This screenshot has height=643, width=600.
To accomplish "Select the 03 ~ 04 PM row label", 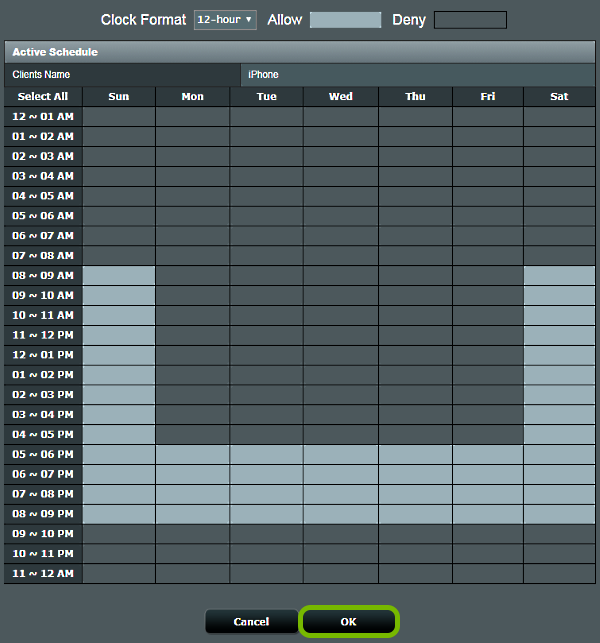I will (x=43, y=415).
